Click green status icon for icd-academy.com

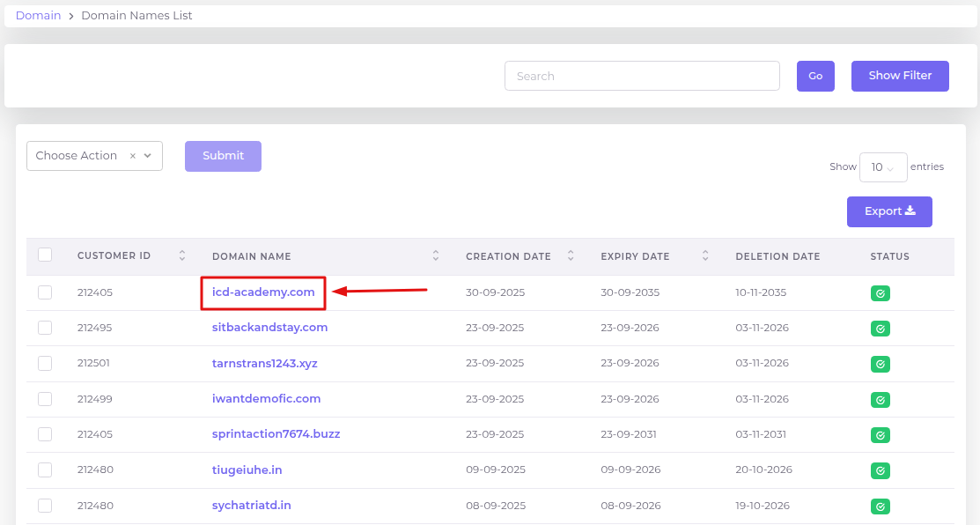[x=880, y=293]
